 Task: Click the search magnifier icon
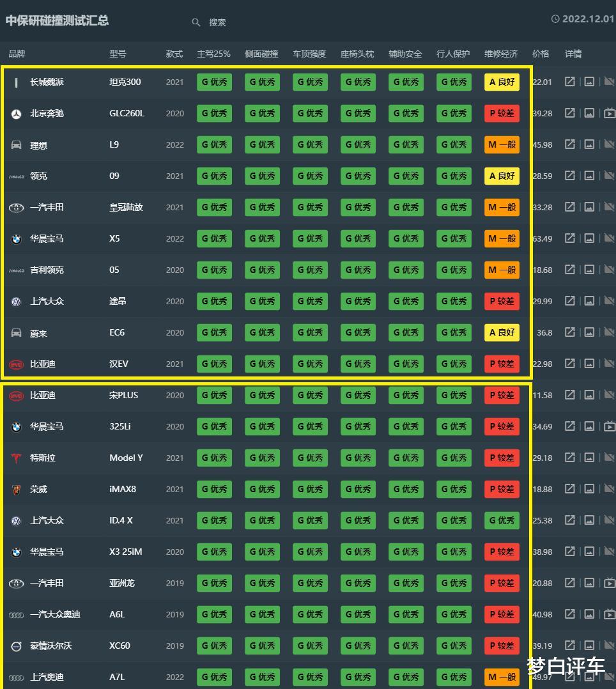coord(196,22)
